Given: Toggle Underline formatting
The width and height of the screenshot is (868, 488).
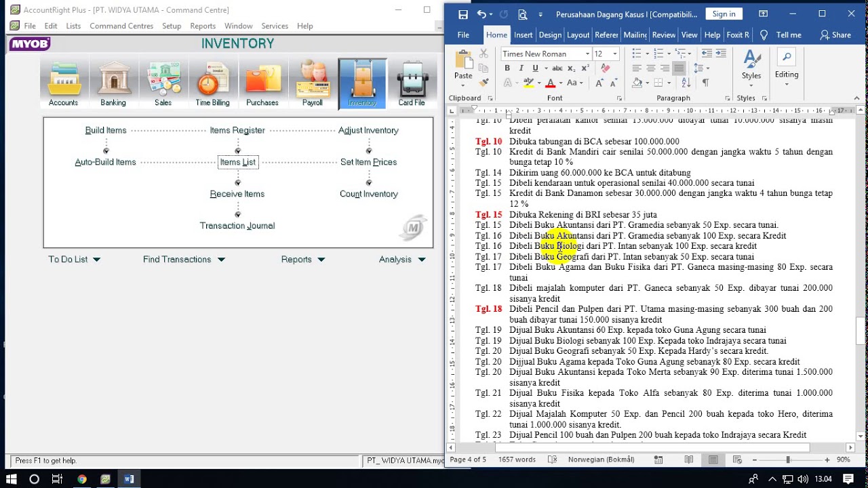Looking at the screenshot, I should click(535, 68).
